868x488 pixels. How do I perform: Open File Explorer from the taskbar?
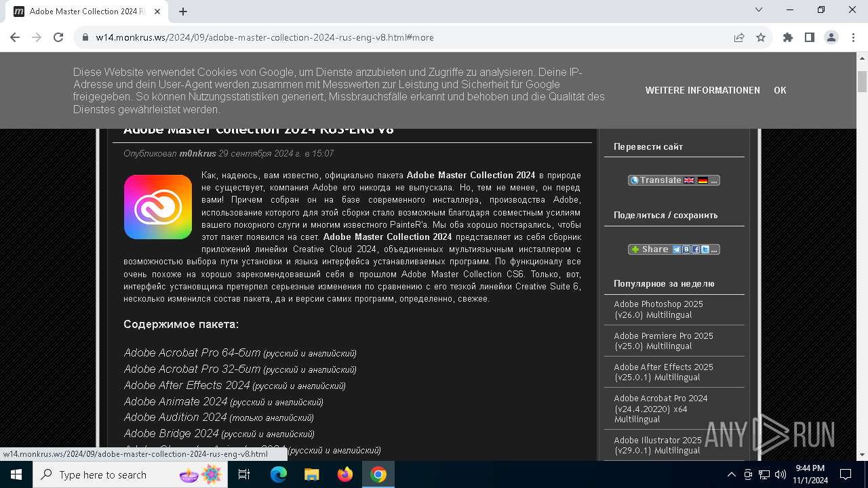coord(311,474)
